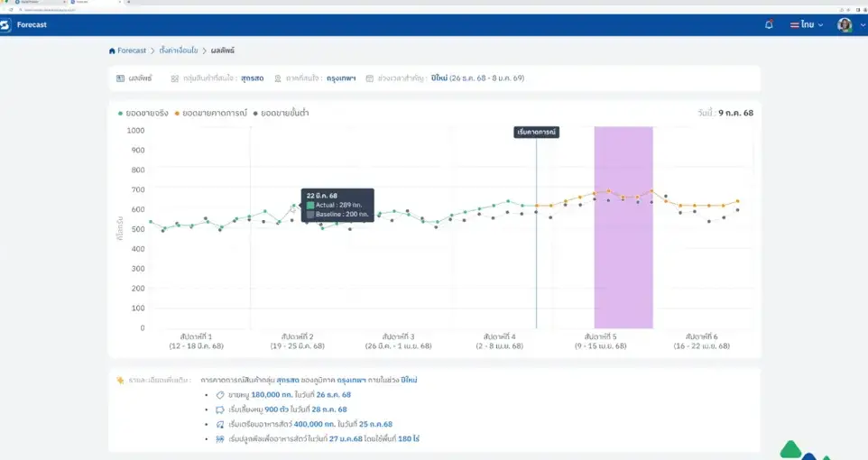The width and height of the screenshot is (868, 460).
Task: Go to the Forecast breadcrumb link
Action: tap(131, 51)
